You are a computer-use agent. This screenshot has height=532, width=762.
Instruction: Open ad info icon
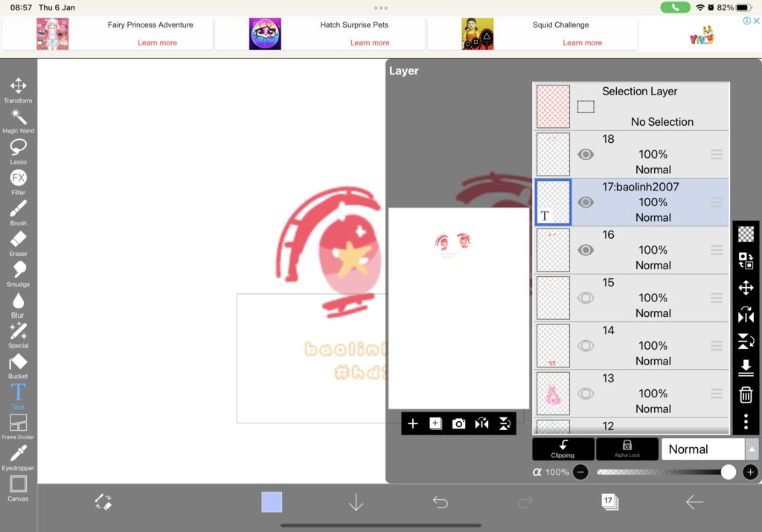click(747, 21)
